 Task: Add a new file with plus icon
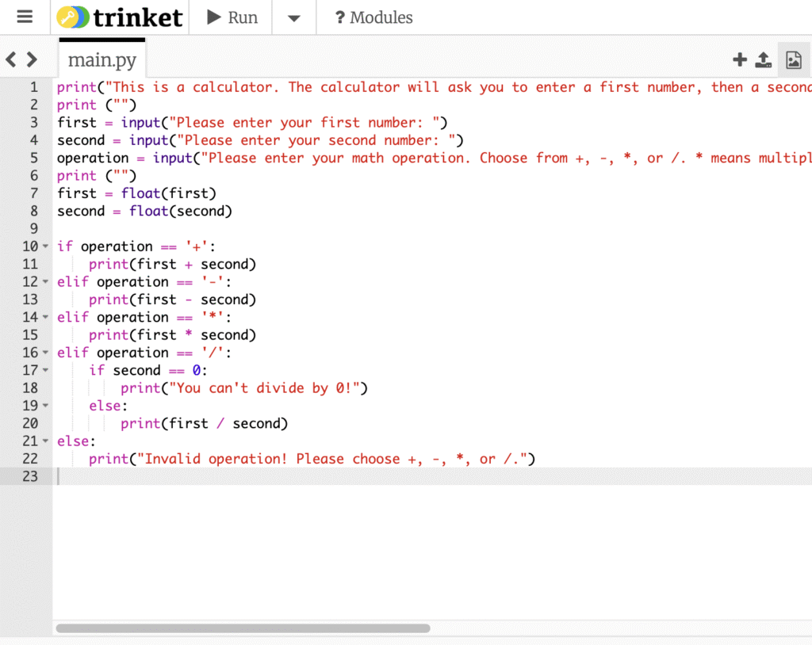(740, 59)
